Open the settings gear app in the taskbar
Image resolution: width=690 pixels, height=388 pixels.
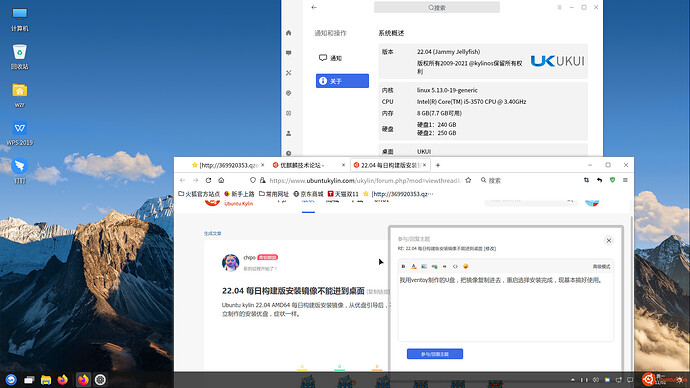click(100, 380)
